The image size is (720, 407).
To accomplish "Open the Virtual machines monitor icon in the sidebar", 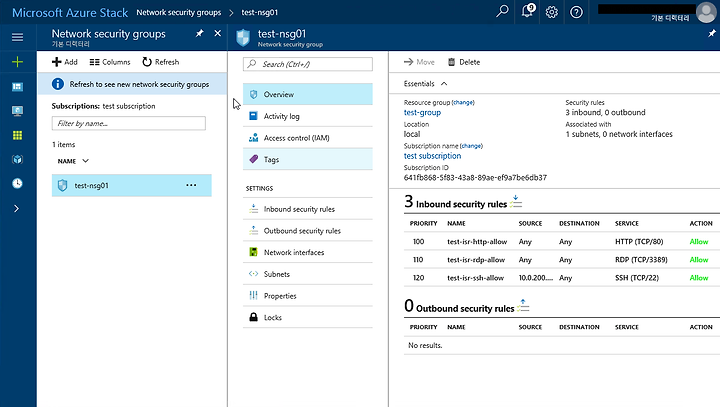I will pyautogui.click(x=17, y=111).
